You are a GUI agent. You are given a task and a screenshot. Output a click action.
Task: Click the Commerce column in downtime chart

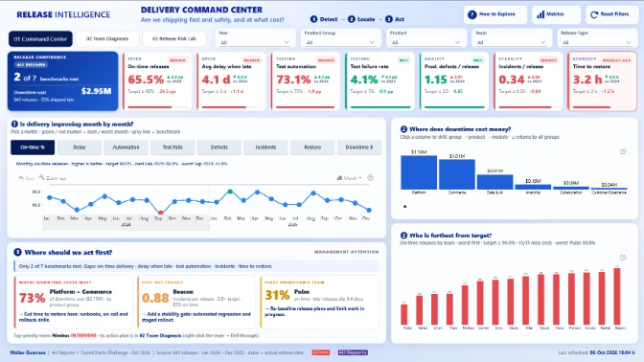[457, 174]
